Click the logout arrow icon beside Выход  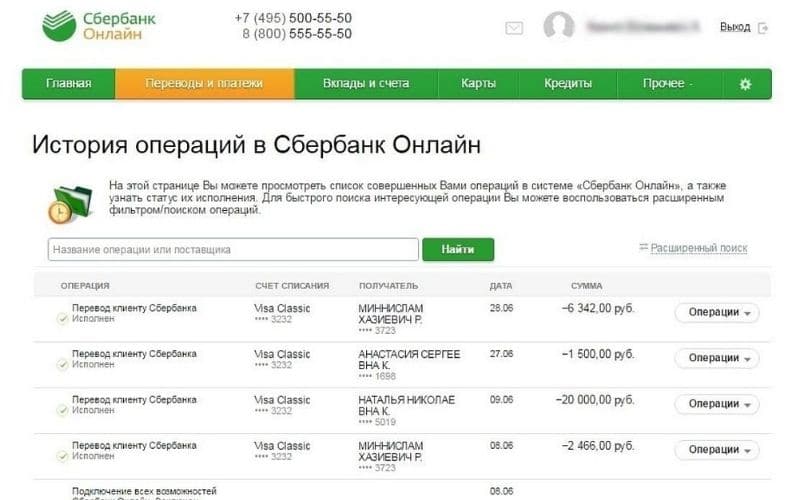[x=763, y=28]
